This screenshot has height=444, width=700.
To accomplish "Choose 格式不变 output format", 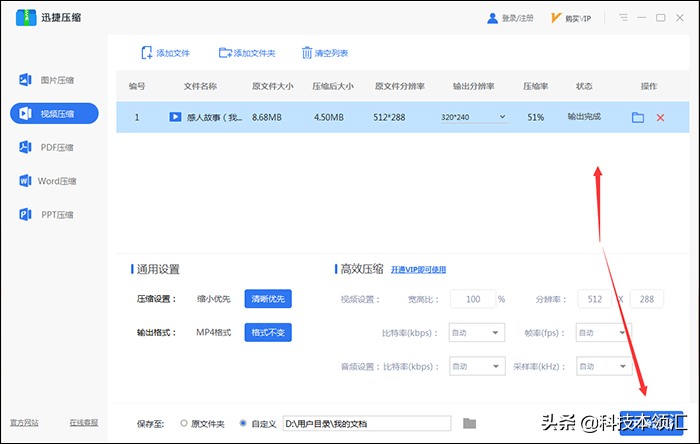I will (268, 332).
